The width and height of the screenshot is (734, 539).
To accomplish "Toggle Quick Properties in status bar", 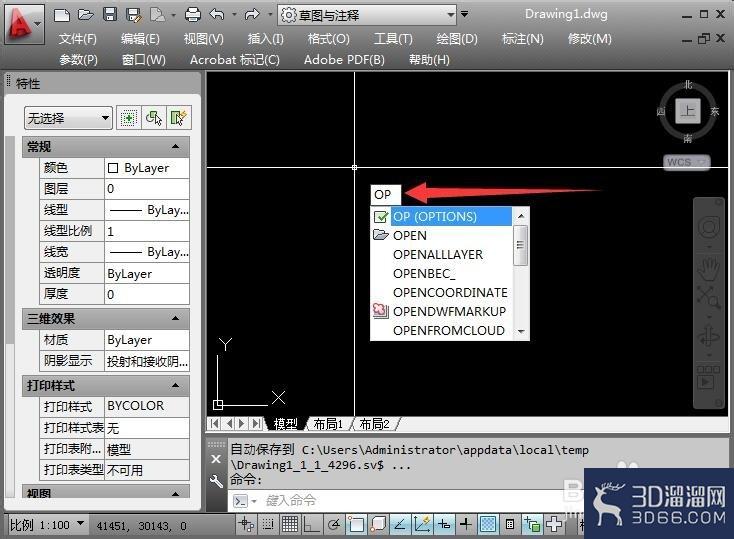I will point(510,524).
